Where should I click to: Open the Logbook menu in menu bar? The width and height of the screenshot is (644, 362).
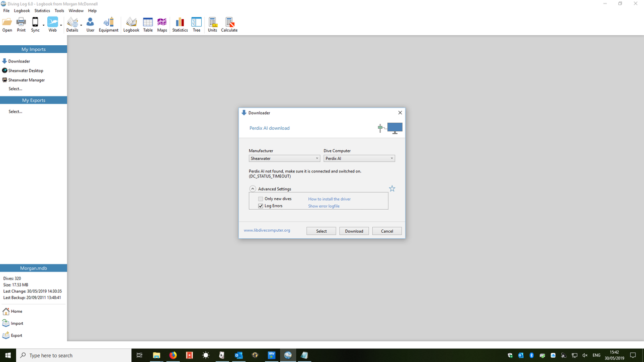pos(22,11)
